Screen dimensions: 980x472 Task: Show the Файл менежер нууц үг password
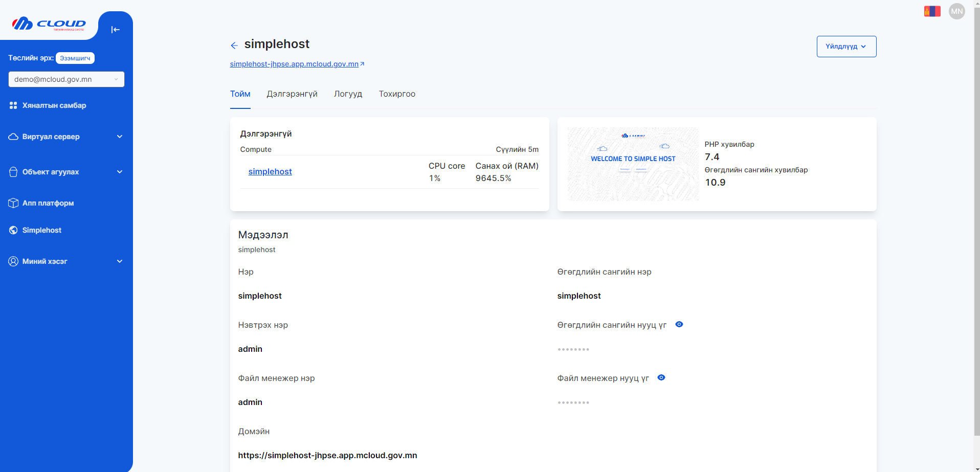[x=661, y=377]
